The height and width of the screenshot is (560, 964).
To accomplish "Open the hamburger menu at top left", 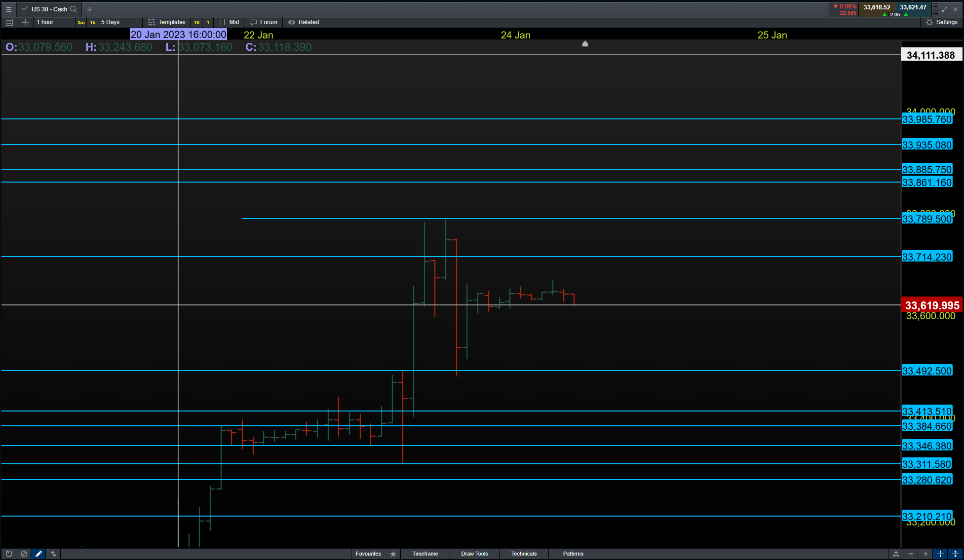I will tap(8, 9).
